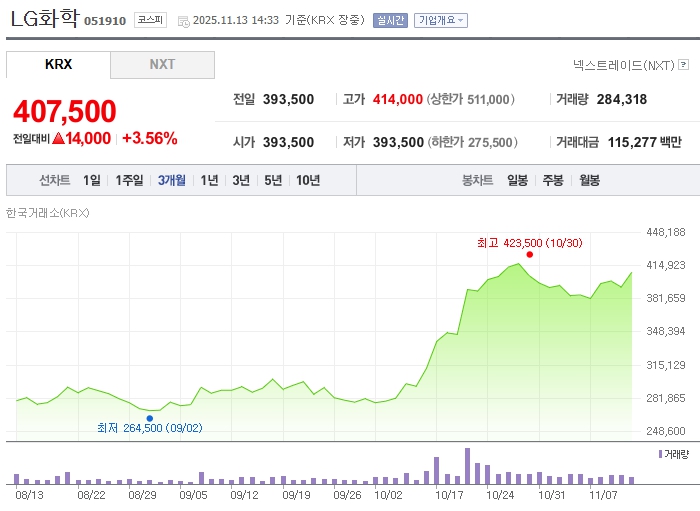Show the 10년 line chart
This screenshot has height=511, width=700.
point(308,180)
